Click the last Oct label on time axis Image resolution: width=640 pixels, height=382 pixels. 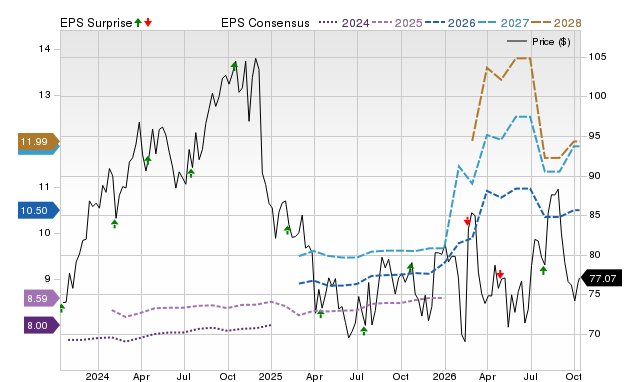pyautogui.click(x=573, y=377)
